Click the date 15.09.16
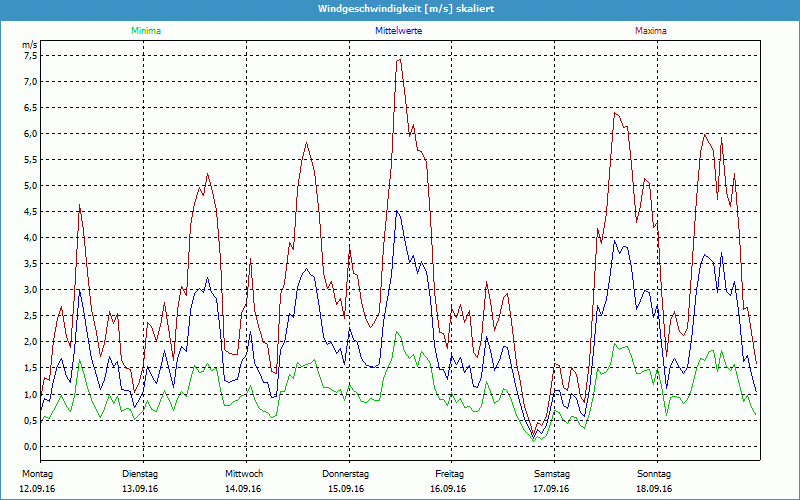This screenshot has height=500, width=800. (346, 489)
